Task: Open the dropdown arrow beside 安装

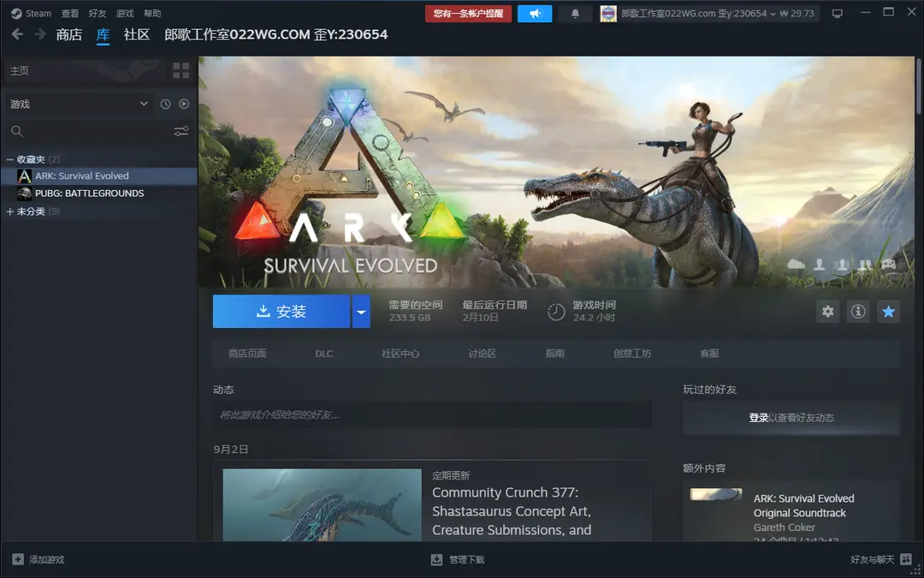Action: coord(361,312)
